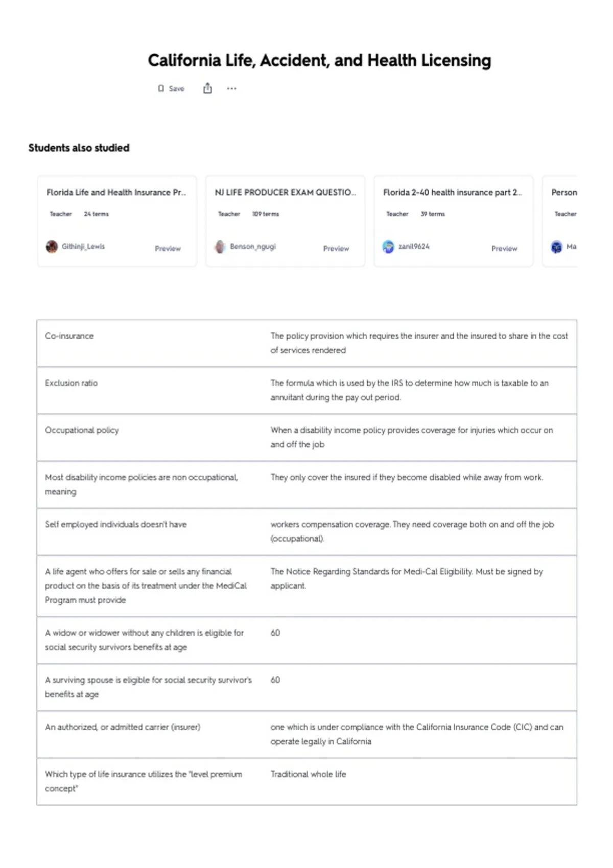Image resolution: width=613 pixels, height=868 pixels.
Task: Open NJ LIFE PRODUCER EXAM QUESTIO.. card
Action: click(x=286, y=192)
